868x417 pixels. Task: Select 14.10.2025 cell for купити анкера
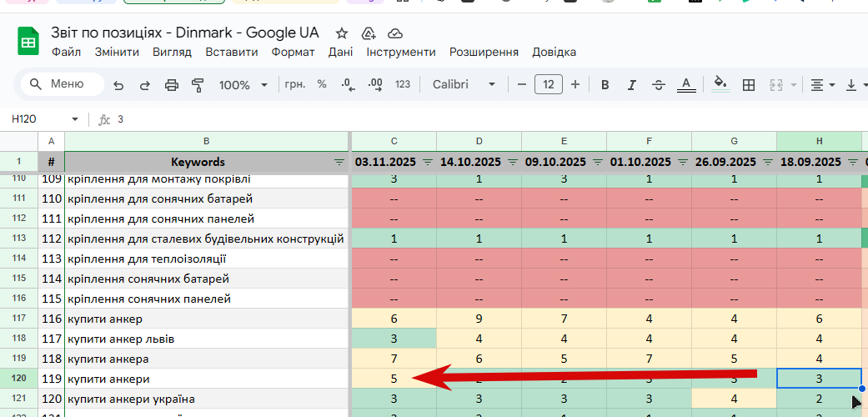point(479,359)
